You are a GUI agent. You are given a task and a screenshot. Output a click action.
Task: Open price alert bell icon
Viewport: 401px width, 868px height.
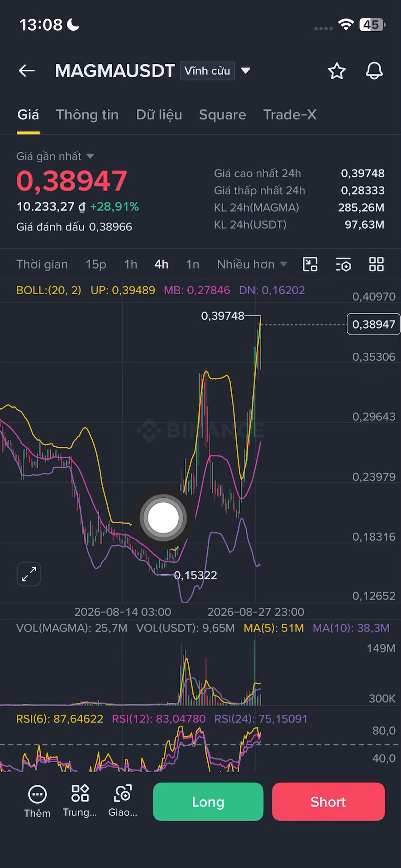(x=374, y=71)
